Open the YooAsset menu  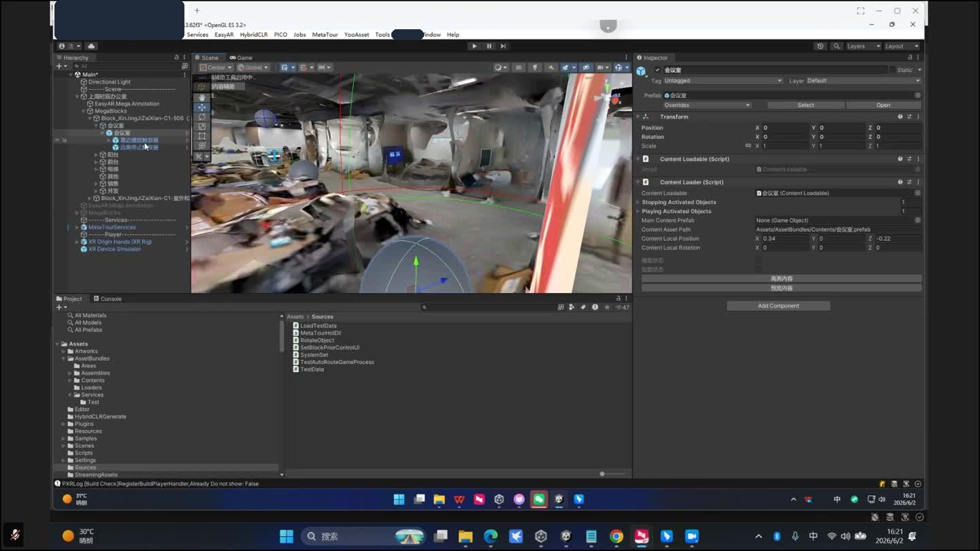click(x=357, y=35)
